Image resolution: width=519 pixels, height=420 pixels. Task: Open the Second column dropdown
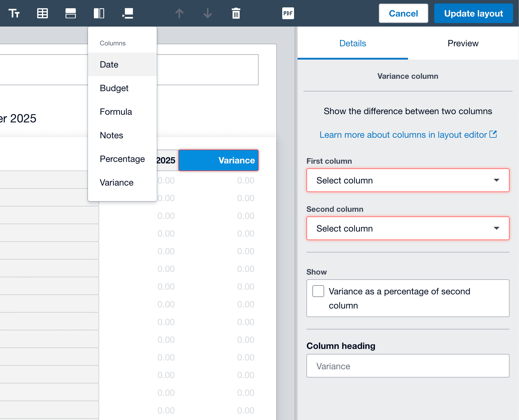(408, 228)
